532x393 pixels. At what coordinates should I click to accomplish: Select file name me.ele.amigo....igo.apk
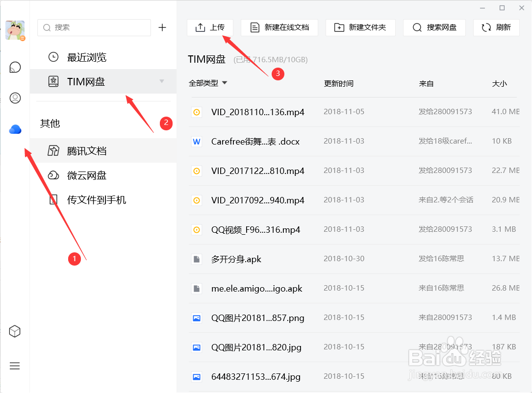point(257,289)
